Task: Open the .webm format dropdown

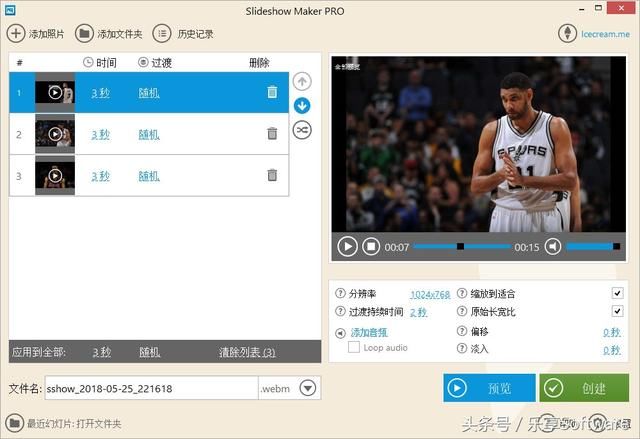Action: (309, 388)
